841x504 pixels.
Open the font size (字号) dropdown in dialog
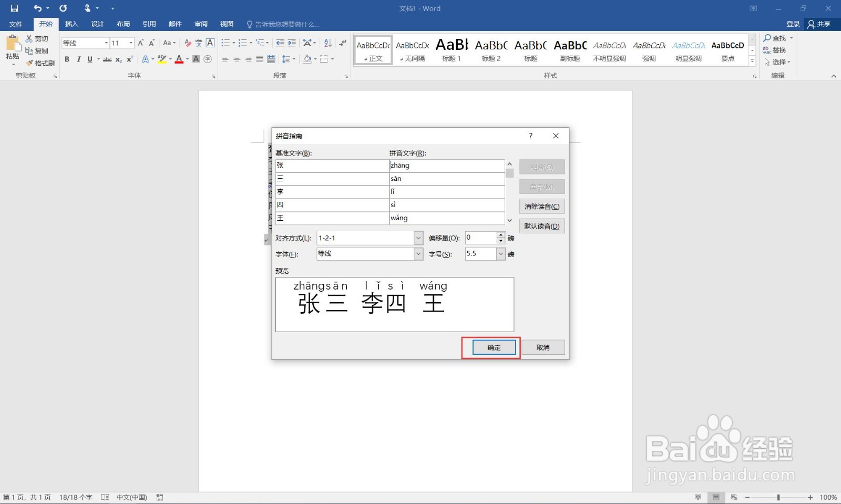(501, 254)
